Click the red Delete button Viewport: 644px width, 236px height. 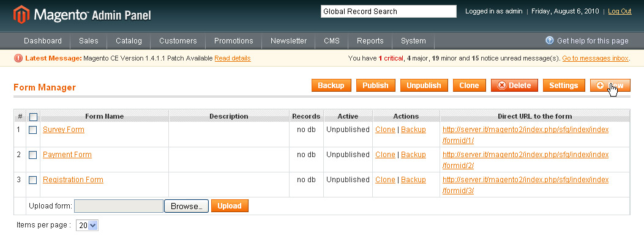click(514, 86)
